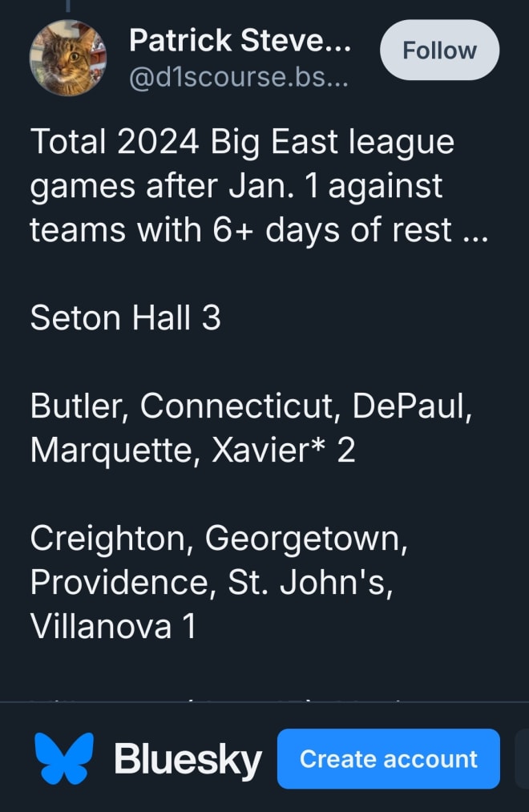
Task: Follow Patrick Steve's account
Action: tap(439, 50)
